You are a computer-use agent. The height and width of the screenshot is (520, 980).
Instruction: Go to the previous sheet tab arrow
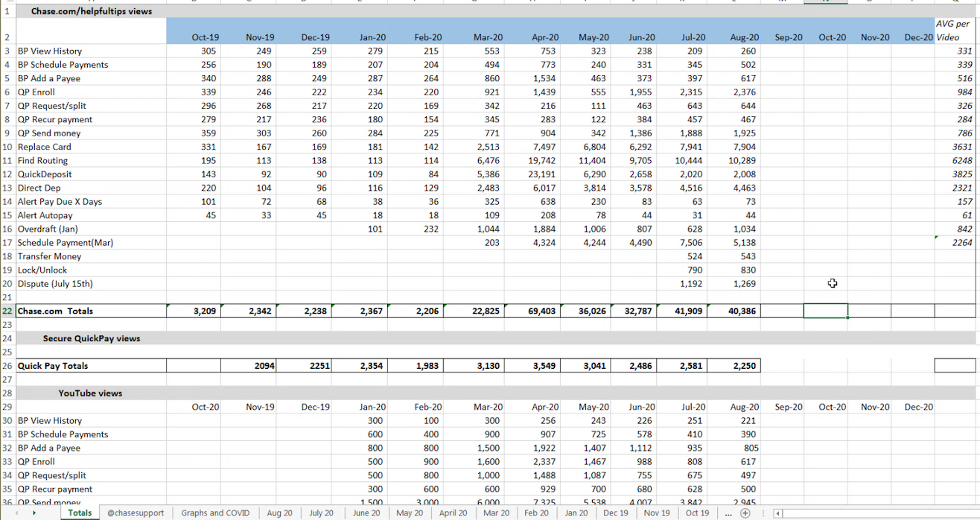pos(16,513)
